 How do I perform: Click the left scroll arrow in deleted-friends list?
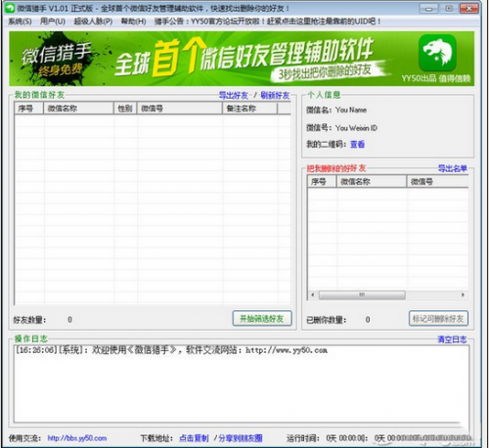[x=313, y=295]
